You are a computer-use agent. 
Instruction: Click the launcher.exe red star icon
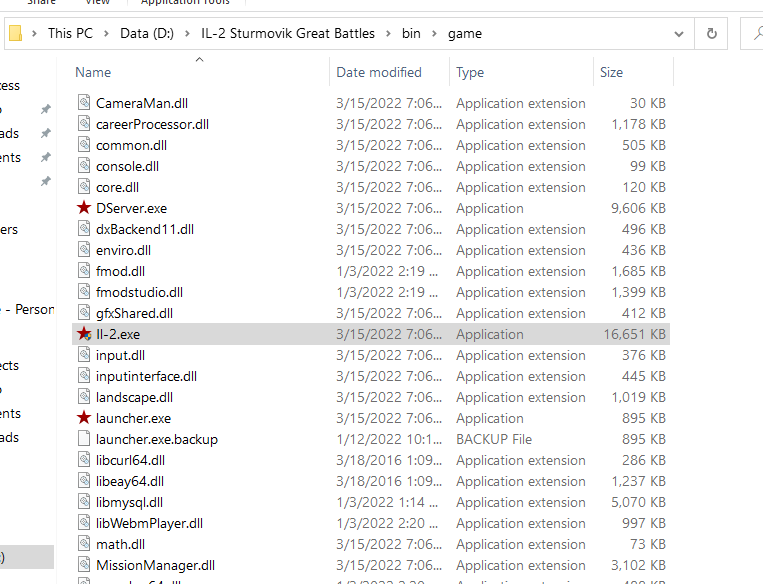(x=84, y=418)
